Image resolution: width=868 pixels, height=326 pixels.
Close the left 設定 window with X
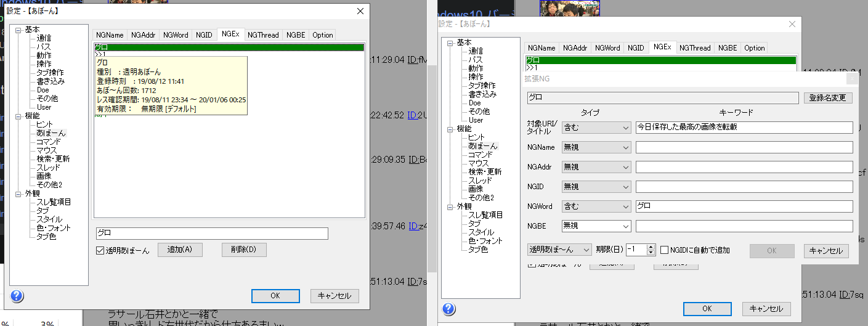click(360, 11)
